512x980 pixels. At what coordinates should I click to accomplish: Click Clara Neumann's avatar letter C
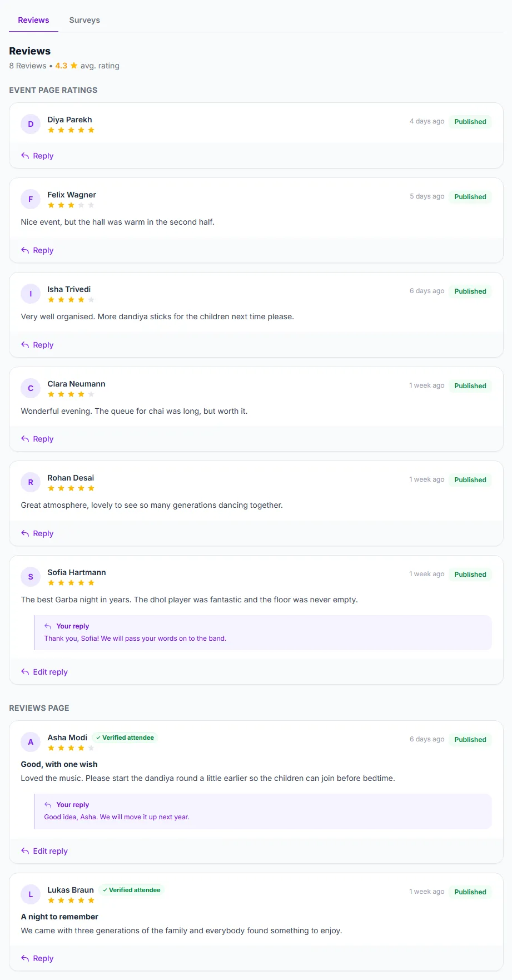pyautogui.click(x=31, y=388)
